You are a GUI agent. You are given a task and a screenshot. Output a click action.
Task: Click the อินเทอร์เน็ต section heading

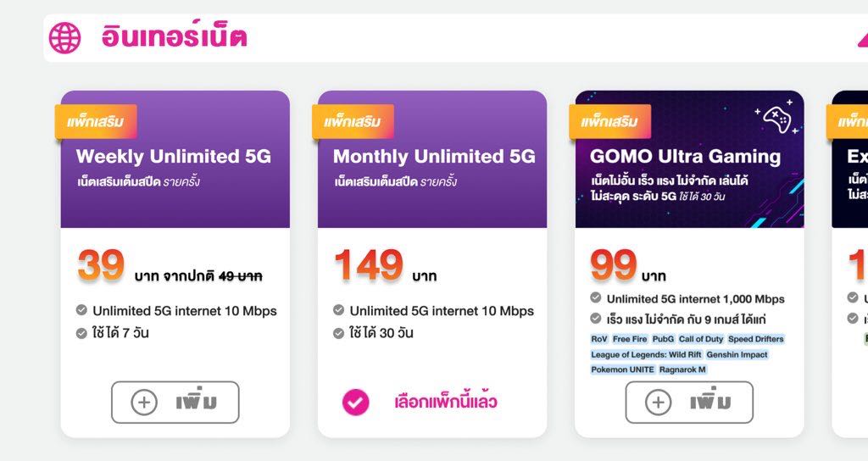pyautogui.click(x=174, y=37)
